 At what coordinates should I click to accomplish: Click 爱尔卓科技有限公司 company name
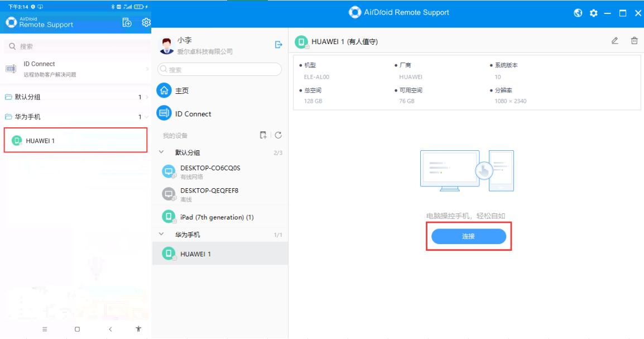(x=205, y=52)
